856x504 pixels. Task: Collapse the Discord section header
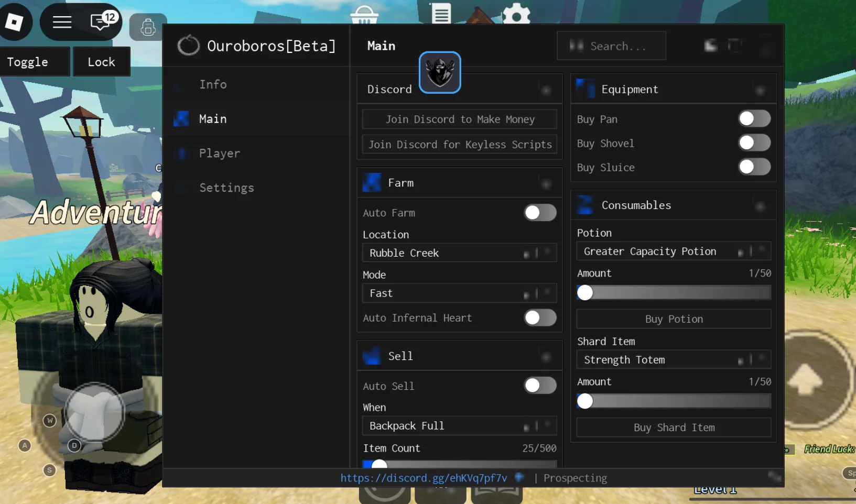pyautogui.click(x=546, y=90)
